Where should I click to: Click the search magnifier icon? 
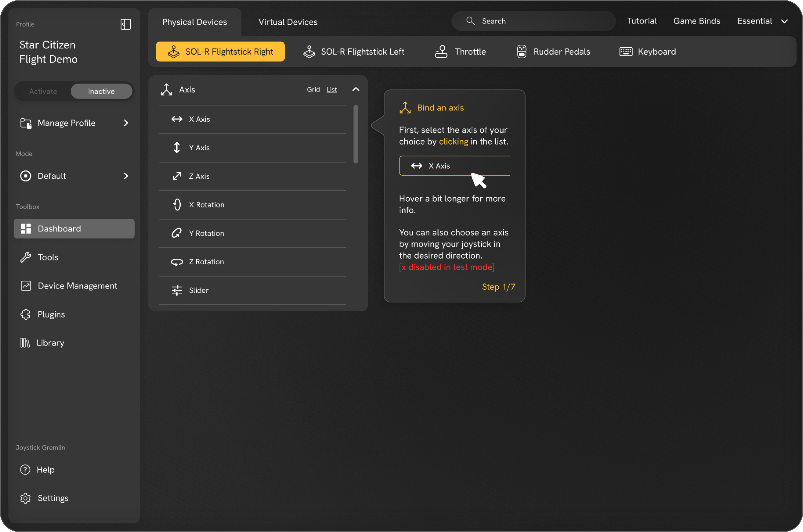click(x=470, y=21)
